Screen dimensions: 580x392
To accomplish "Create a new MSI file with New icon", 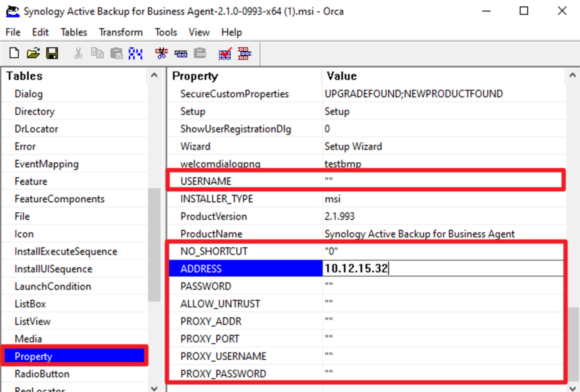I will (x=14, y=53).
